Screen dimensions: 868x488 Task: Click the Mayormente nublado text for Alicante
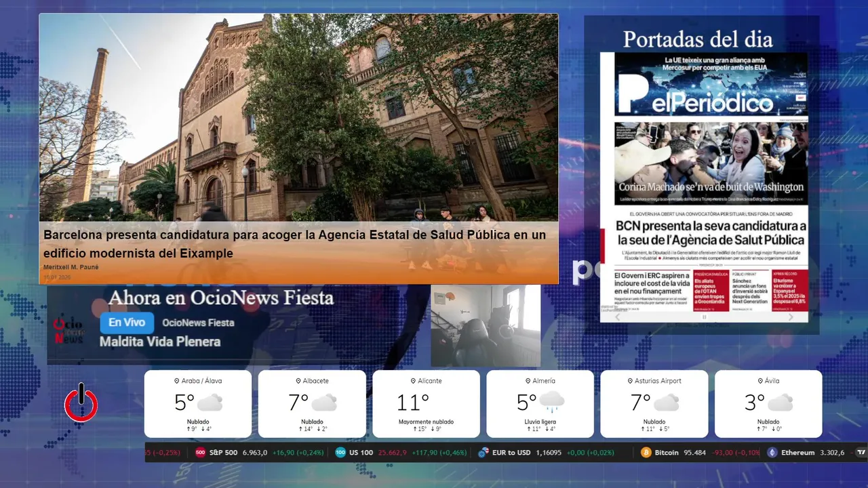[426, 422]
